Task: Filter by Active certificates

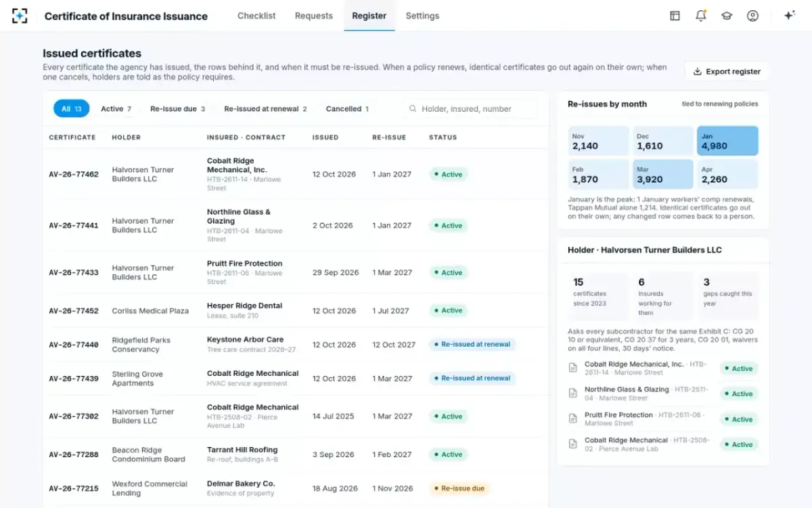Action: click(x=116, y=108)
